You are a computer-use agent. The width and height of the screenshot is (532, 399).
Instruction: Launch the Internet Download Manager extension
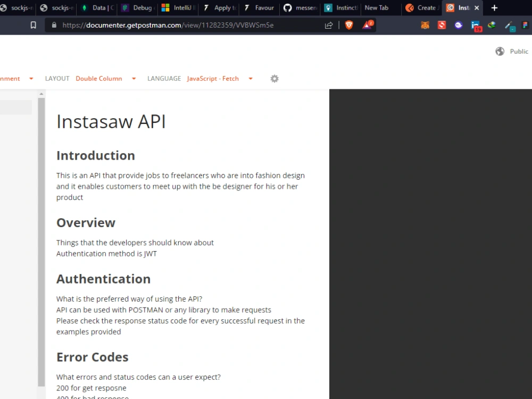(492, 24)
